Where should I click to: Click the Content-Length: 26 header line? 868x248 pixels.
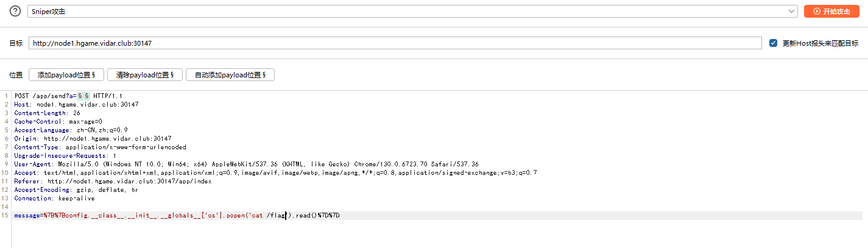47,113
